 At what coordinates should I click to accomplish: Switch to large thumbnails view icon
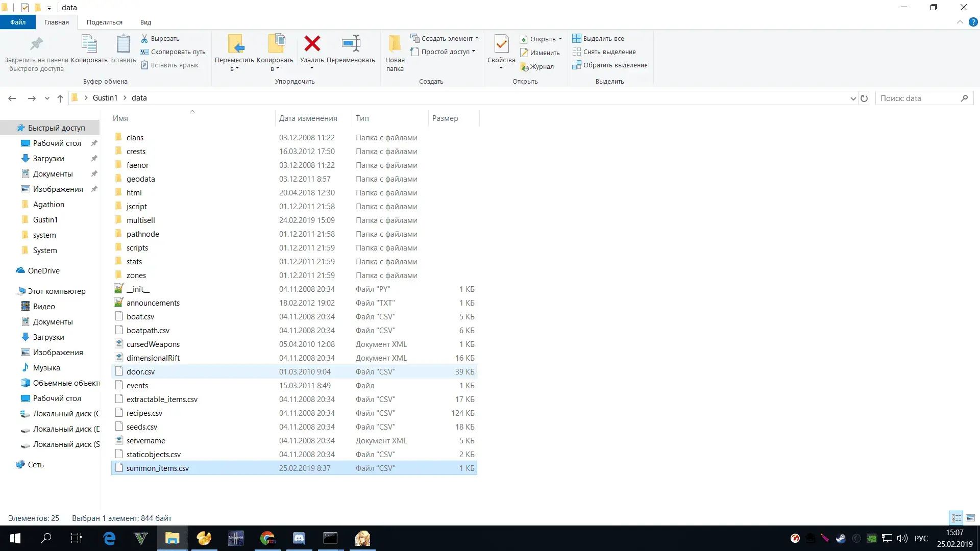[x=970, y=518]
